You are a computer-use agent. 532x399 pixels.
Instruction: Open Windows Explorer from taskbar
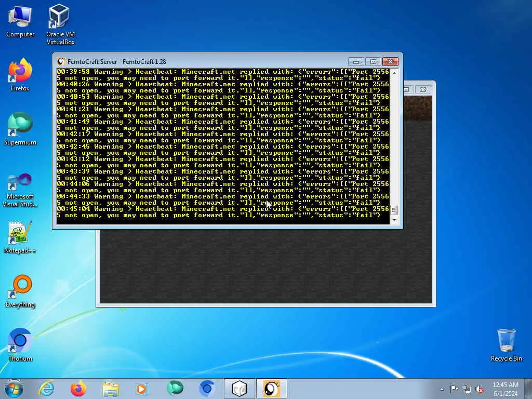point(111,389)
